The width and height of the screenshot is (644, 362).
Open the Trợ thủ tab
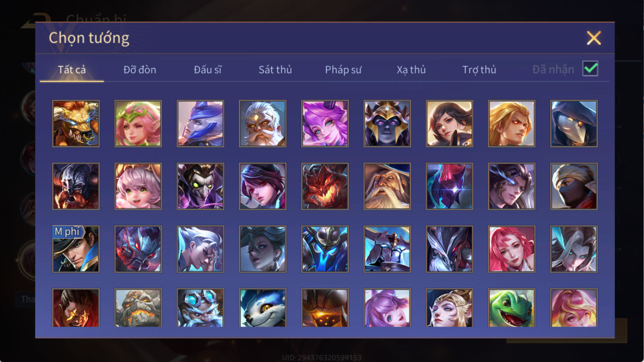(479, 70)
